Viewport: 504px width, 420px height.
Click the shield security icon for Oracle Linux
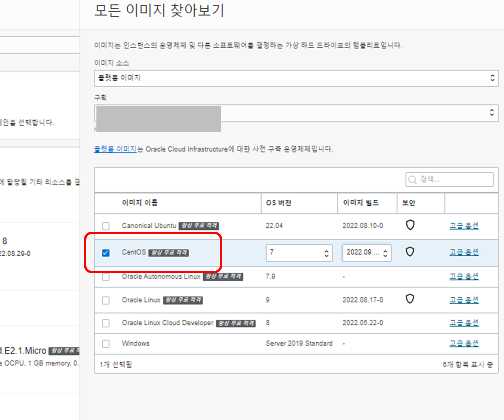pyautogui.click(x=410, y=299)
